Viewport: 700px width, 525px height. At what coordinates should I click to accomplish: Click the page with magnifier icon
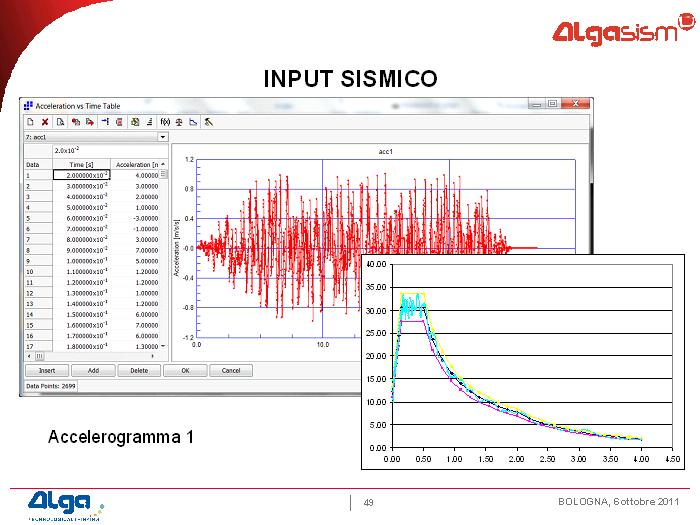(x=60, y=121)
